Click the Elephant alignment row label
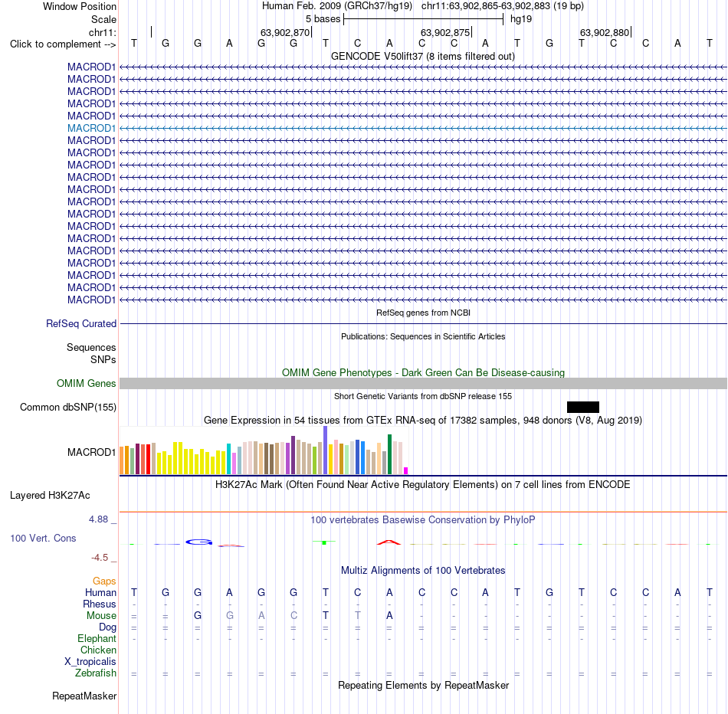728x714 pixels. coord(97,638)
